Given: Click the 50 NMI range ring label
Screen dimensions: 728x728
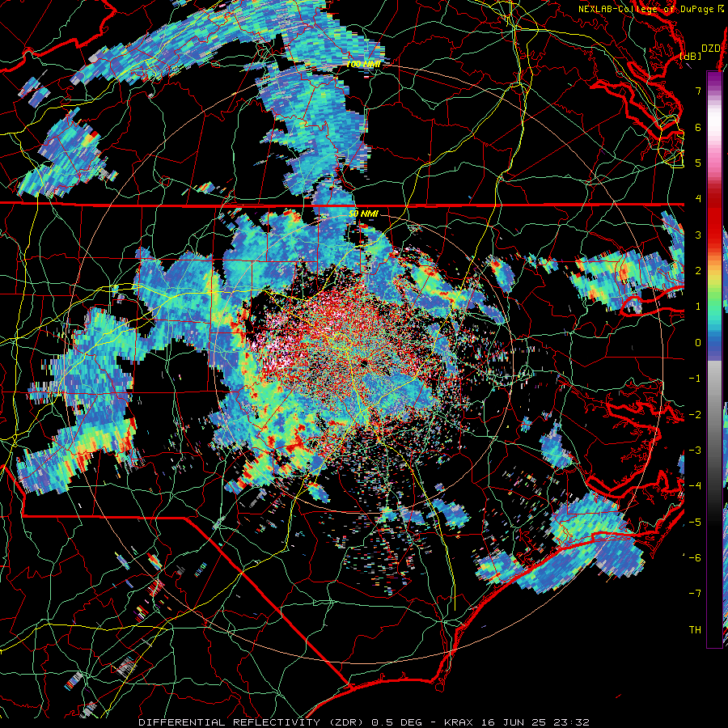Looking at the screenshot, I should [x=363, y=214].
